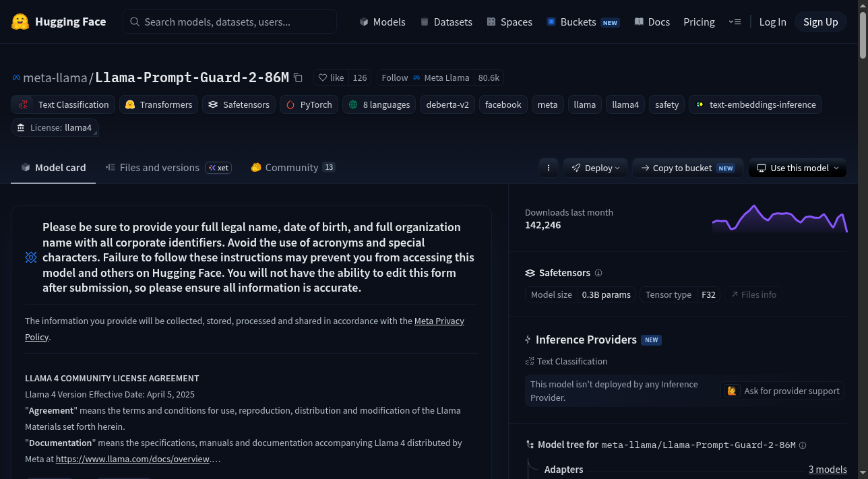This screenshot has height=479, width=868.
Task: Click Copy to bucket button
Action: click(687, 168)
